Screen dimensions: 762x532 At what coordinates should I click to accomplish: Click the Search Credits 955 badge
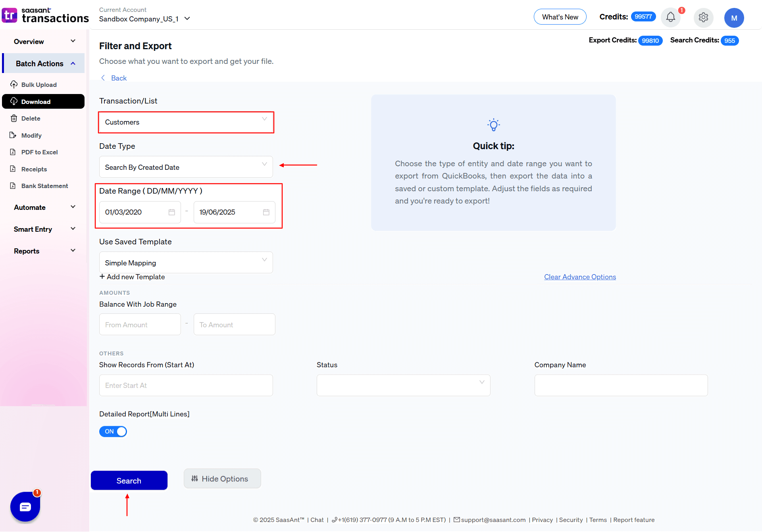729,40
